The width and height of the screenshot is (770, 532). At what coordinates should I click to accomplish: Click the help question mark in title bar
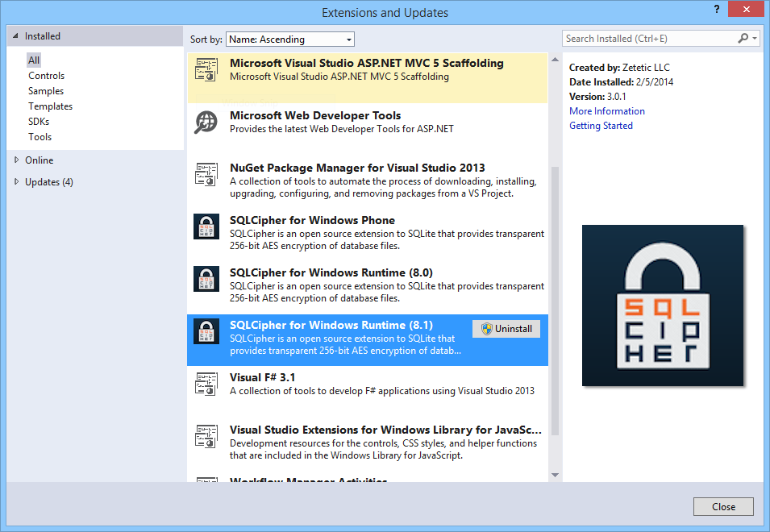[x=717, y=10]
